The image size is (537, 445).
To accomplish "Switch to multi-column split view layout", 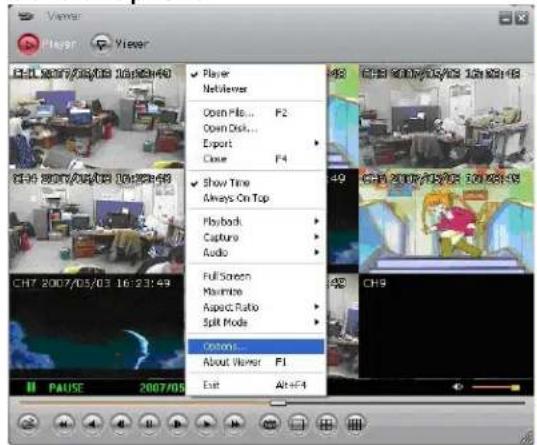I will [355, 424].
